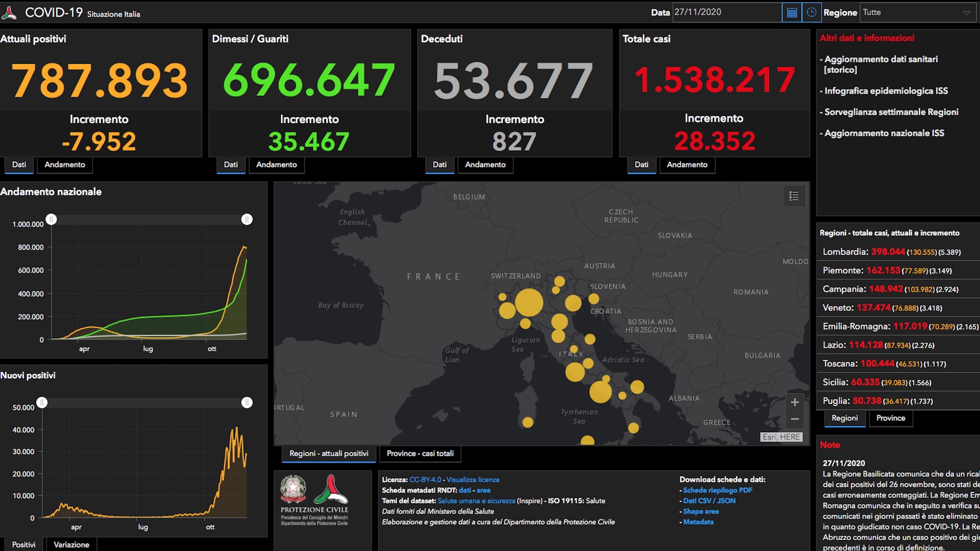This screenshot has height=551, width=980.
Task: Open Andamento tab under Deceduti
Action: pyautogui.click(x=485, y=165)
